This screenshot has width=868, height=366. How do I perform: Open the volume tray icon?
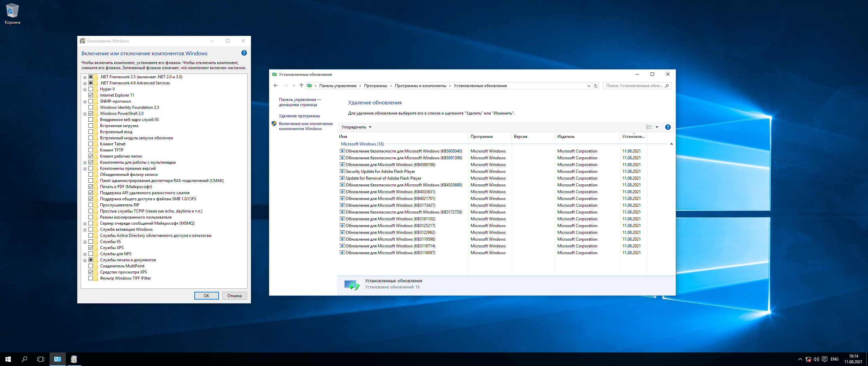(x=816, y=359)
